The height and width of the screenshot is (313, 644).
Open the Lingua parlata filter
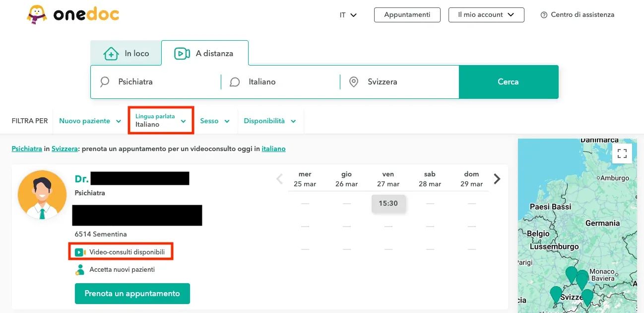point(161,121)
